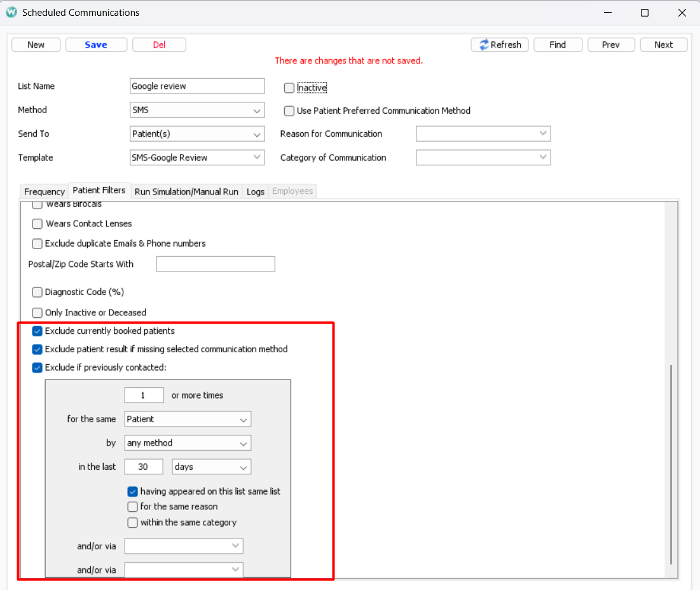Open the Send To Patient(s) dropdown
Screen dimensions: 700x590
pos(197,134)
